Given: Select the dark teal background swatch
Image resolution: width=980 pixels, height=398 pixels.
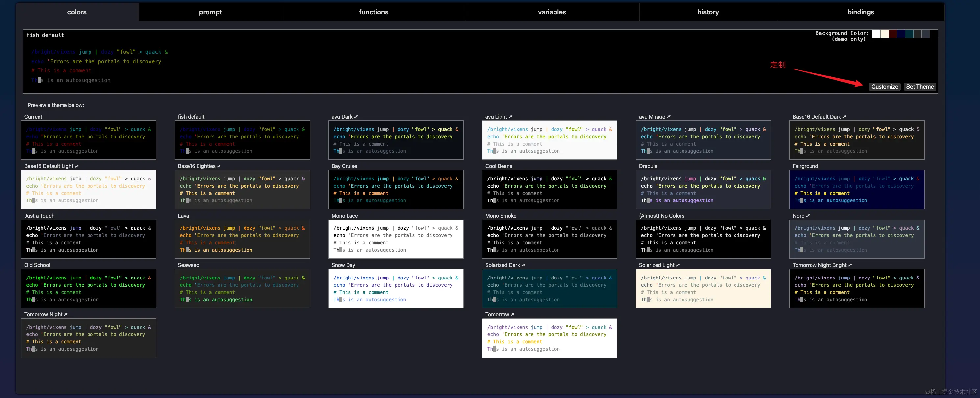Looking at the screenshot, I should [909, 34].
